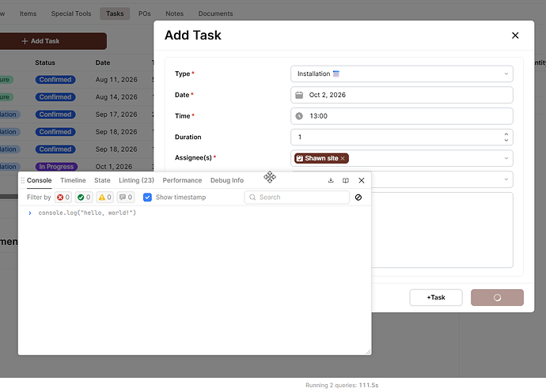Open the Linting (23) tab
546x392 pixels.
click(x=136, y=180)
